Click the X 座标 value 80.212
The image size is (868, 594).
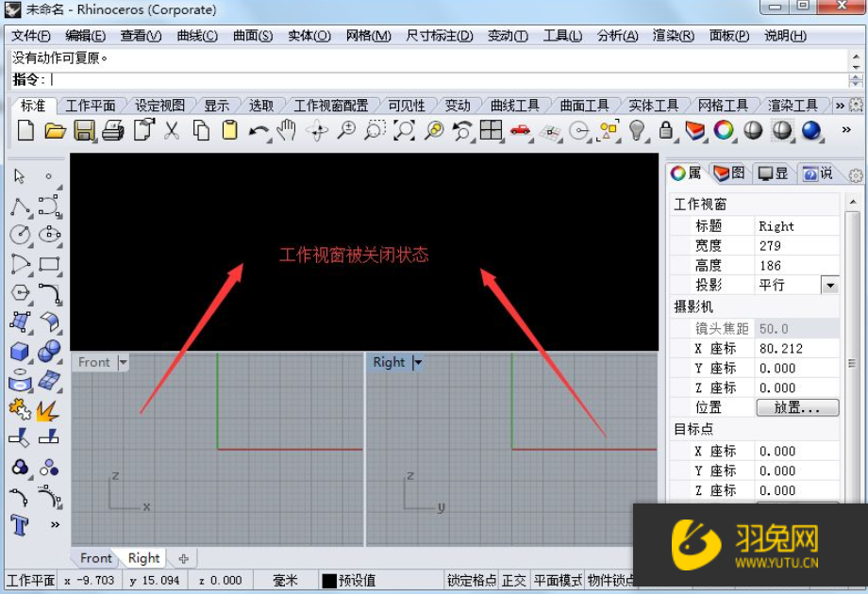coord(797,349)
